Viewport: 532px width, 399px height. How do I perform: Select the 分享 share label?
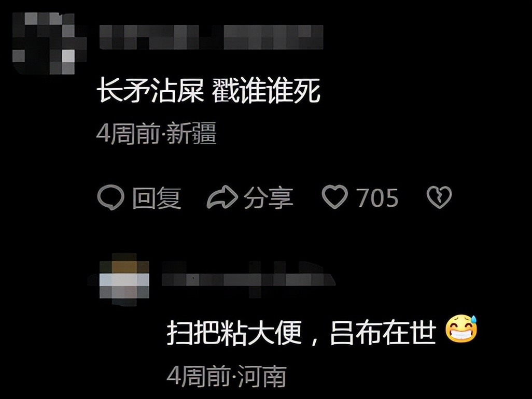[x=269, y=197]
